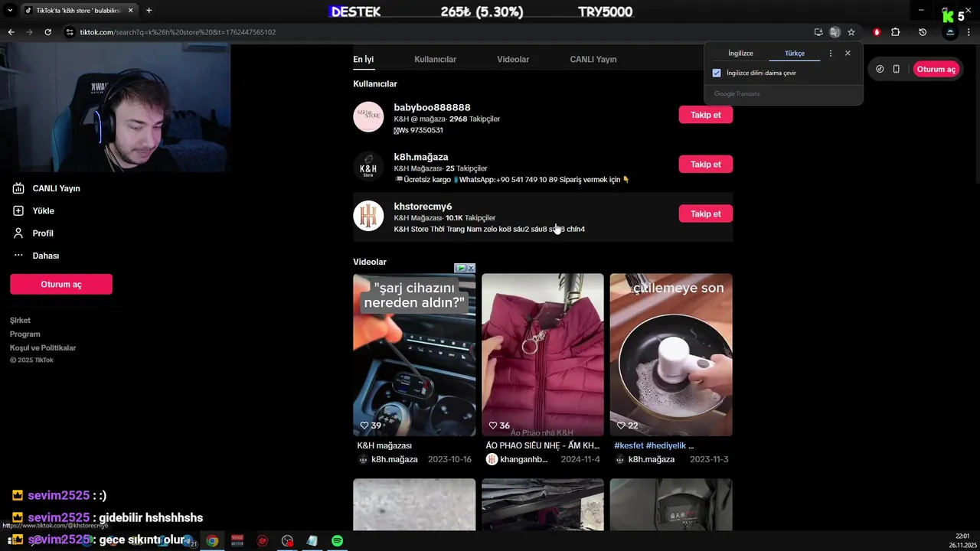Toggle the Google Translate icon
The width and height of the screenshot is (980, 551).
point(835,32)
